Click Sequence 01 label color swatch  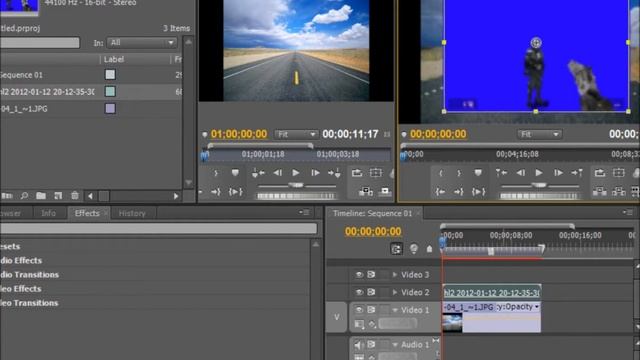pos(110,75)
